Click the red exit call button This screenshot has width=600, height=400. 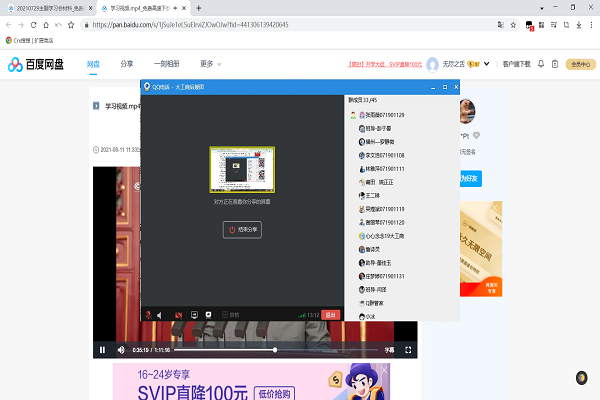(330, 315)
